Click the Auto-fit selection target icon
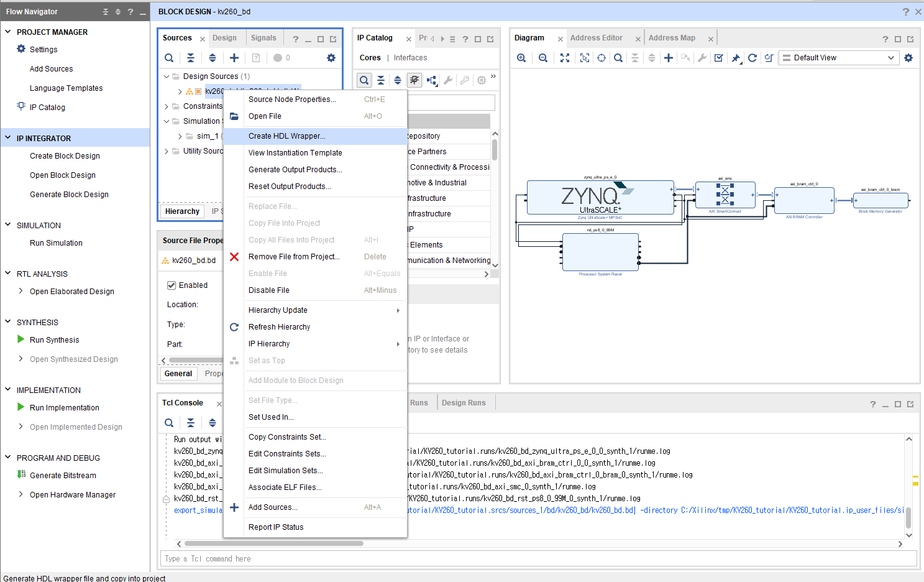Screen dimensions: 924x582 (602, 58)
